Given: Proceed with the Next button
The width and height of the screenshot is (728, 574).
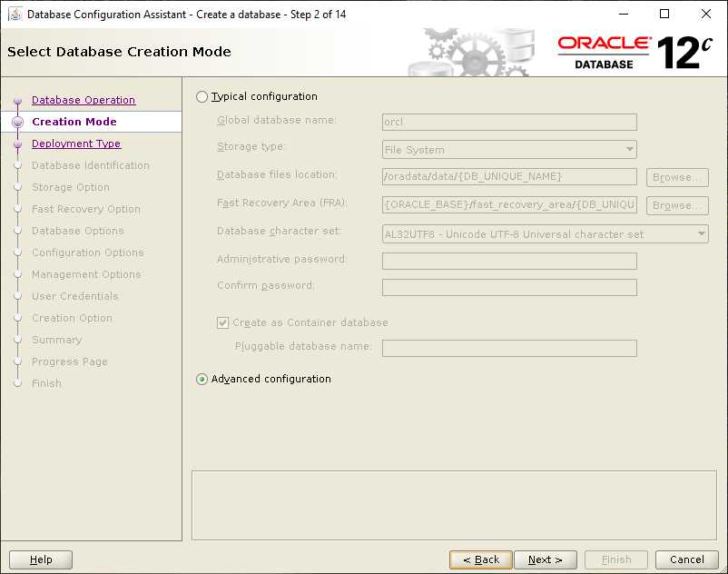Looking at the screenshot, I should pyautogui.click(x=546, y=559).
